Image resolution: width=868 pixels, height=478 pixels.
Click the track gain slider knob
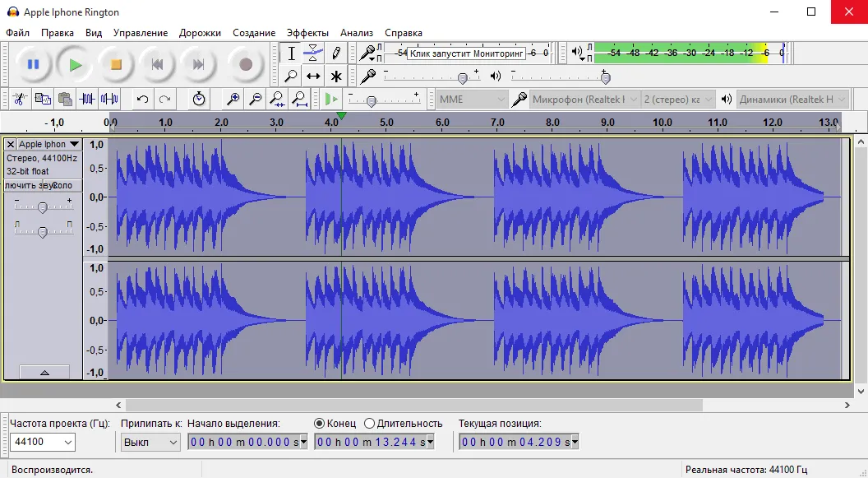(x=43, y=207)
